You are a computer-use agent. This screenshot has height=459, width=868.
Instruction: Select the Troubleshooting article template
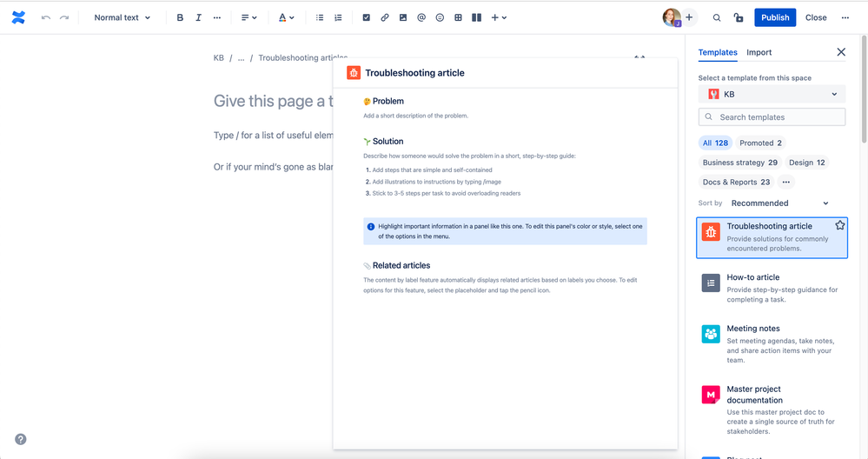(772, 237)
